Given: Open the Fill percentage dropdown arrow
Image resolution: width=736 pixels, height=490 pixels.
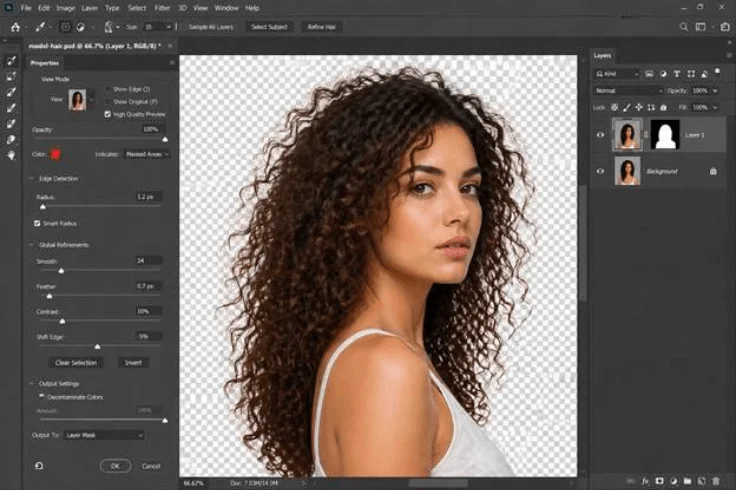Looking at the screenshot, I should coord(715,107).
